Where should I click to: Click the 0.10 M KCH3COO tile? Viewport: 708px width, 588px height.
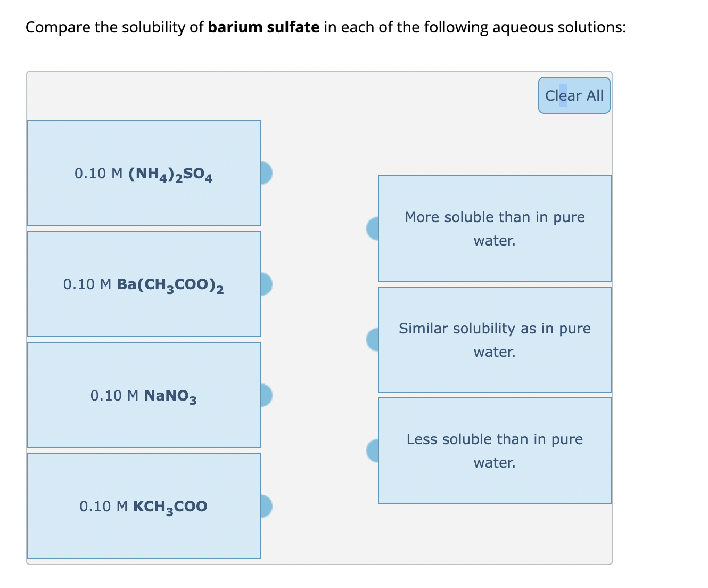click(x=143, y=507)
